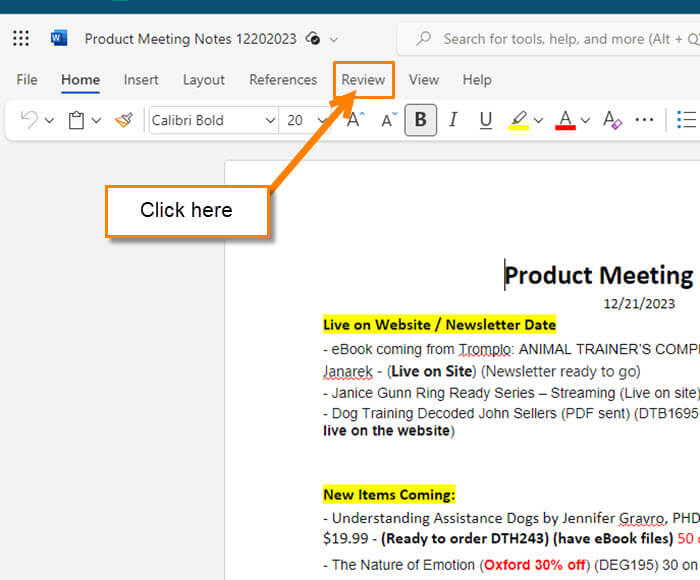Click the New Items Coming: heading
The height and width of the screenshot is (580, 700).
coord(389,495)
